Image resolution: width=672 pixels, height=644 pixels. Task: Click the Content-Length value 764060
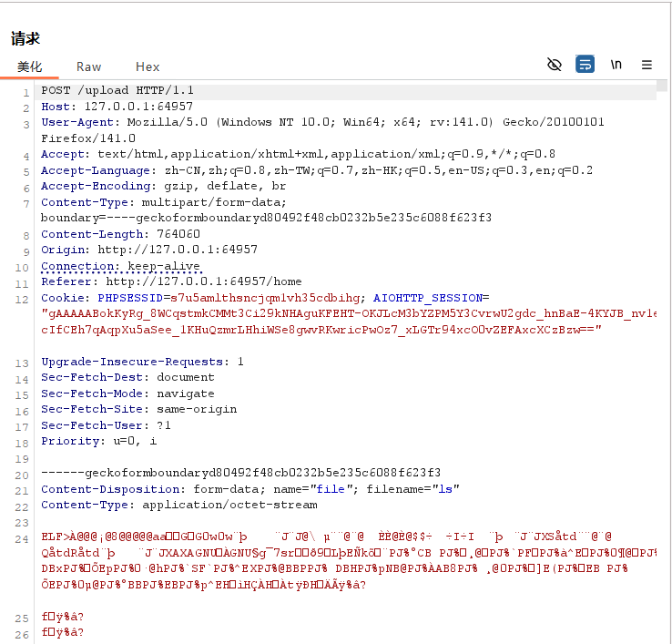pos(178,234)
